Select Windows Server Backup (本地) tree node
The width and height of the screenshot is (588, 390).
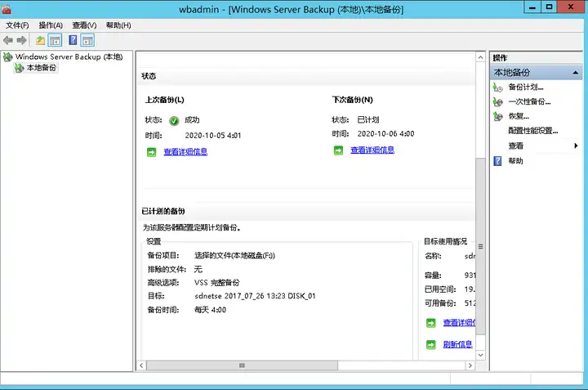69,56
